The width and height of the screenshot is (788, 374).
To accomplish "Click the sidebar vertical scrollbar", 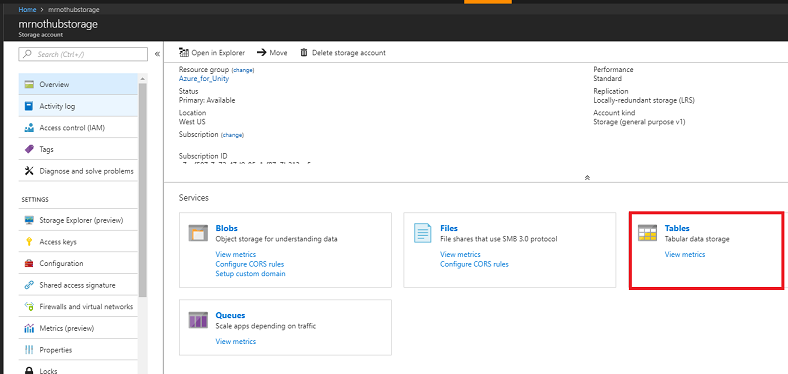I will point(143,191).
